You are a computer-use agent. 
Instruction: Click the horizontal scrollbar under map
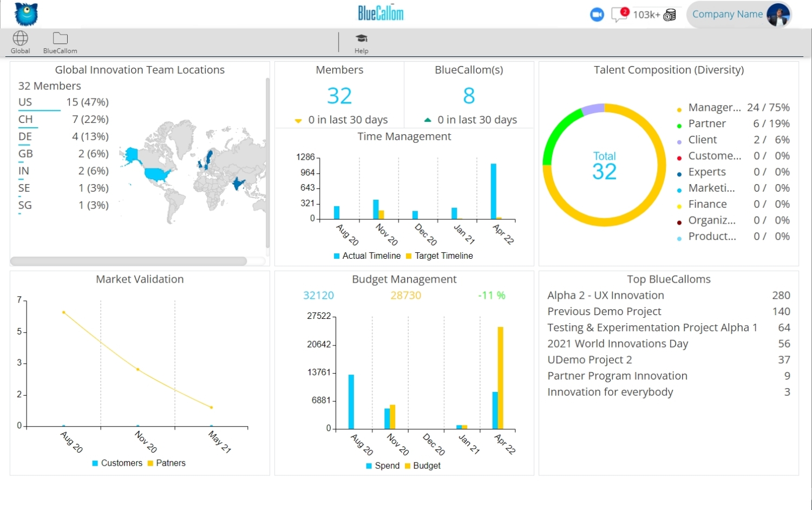pos(128,261)
